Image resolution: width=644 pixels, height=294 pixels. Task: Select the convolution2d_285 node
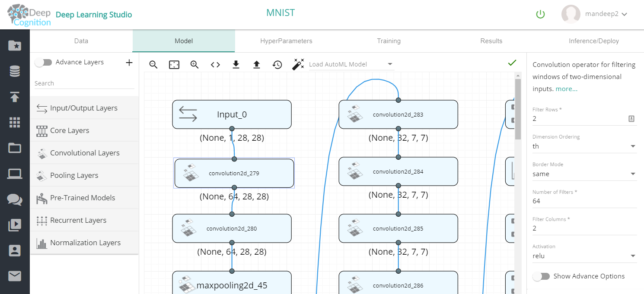398,228
